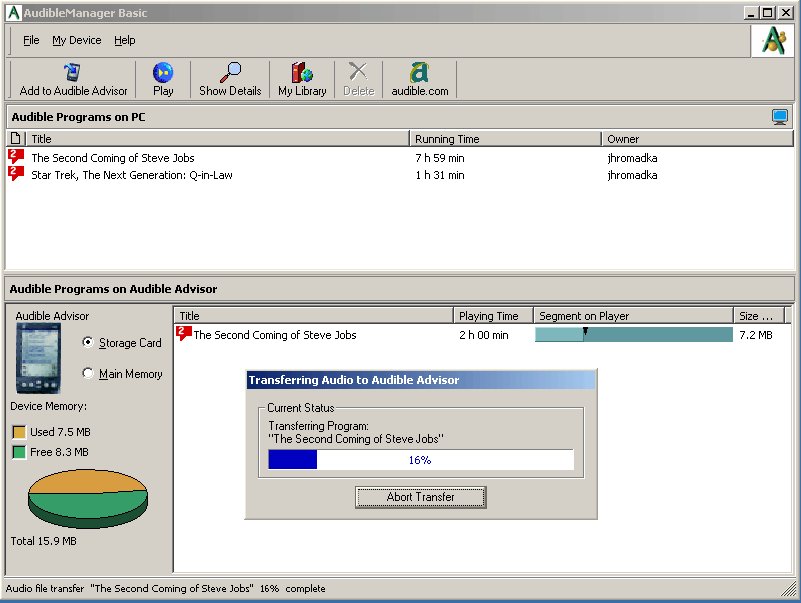Viewport: 801px width, 603px height.
Task: Open the Help menu
Action: pos(125,40)
